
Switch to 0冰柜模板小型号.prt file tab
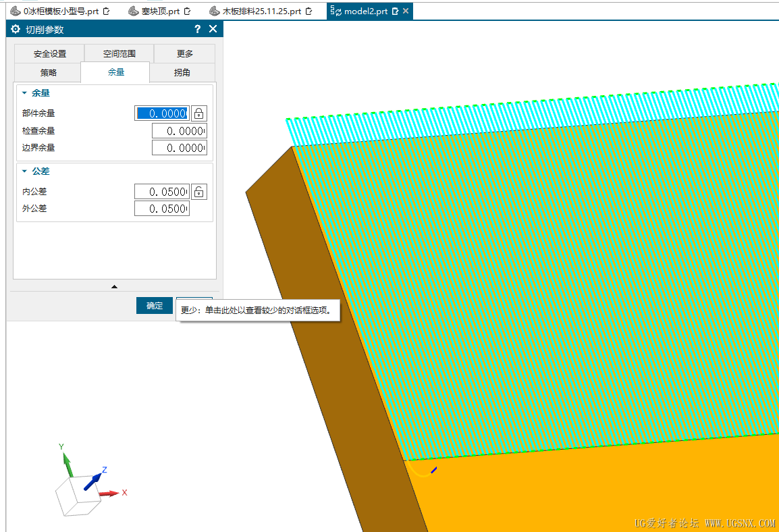click(61, 11)
